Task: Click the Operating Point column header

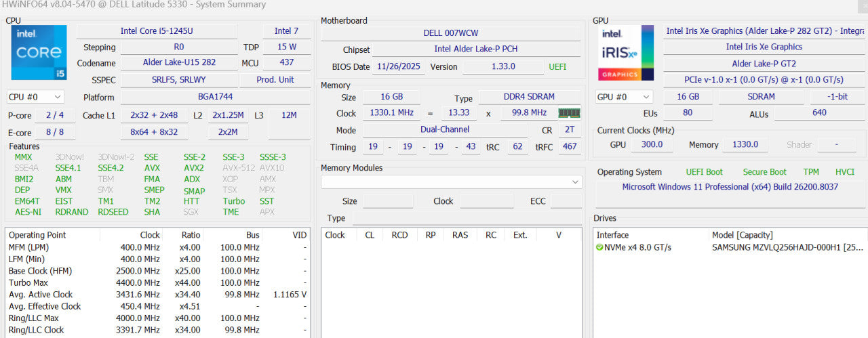Action: tap(37, 235)
